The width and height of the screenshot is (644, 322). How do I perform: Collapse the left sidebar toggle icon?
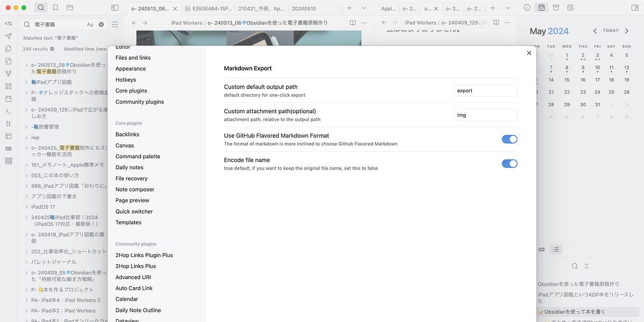[115, 8]
